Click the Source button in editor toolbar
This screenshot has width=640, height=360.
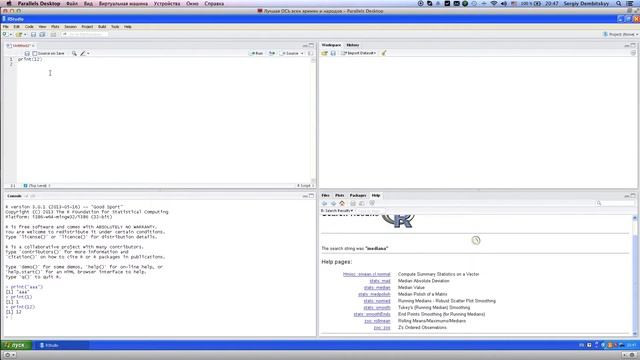[x=290, y=53]
